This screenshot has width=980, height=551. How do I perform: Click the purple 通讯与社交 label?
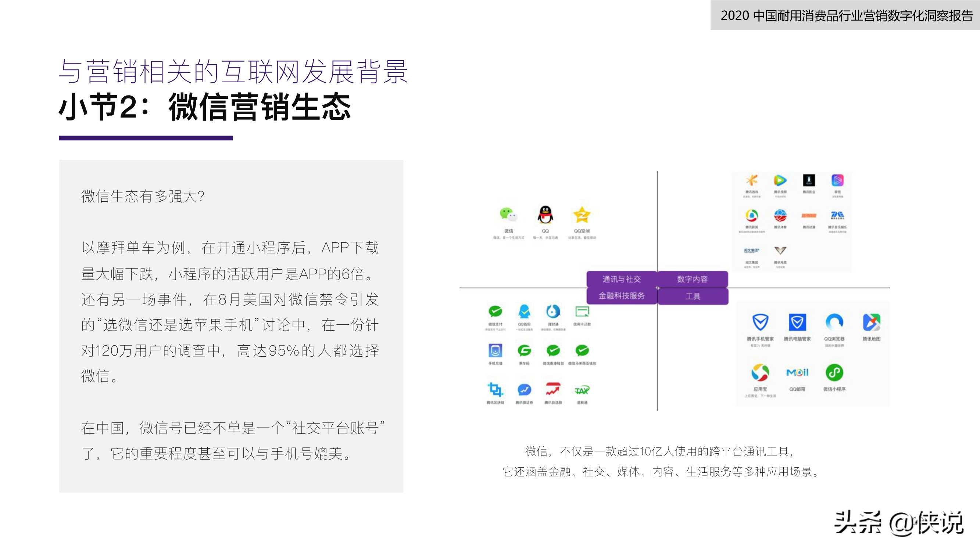point(622,280)
